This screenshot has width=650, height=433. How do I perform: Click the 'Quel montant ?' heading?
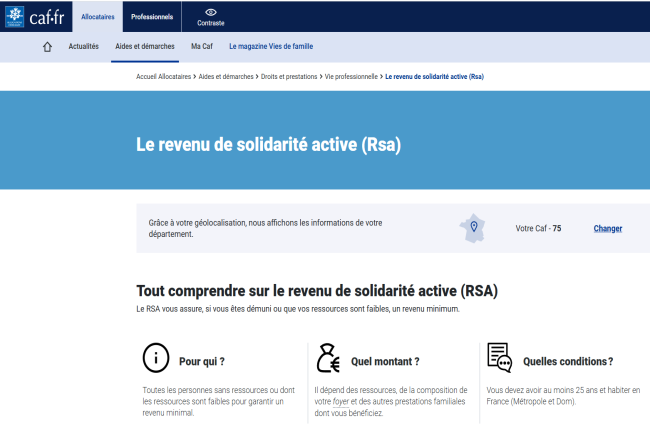tap(385, 361)
